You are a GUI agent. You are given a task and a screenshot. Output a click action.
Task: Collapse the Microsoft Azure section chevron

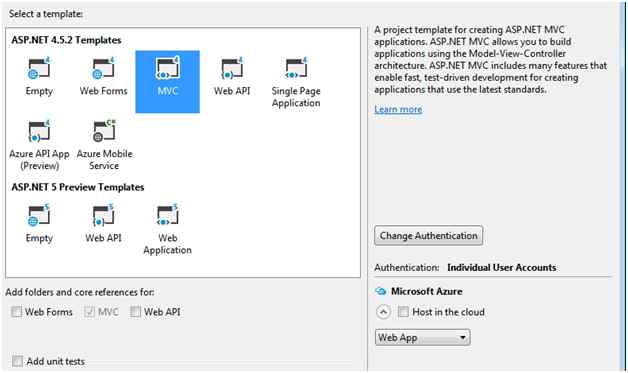(383, 312)
